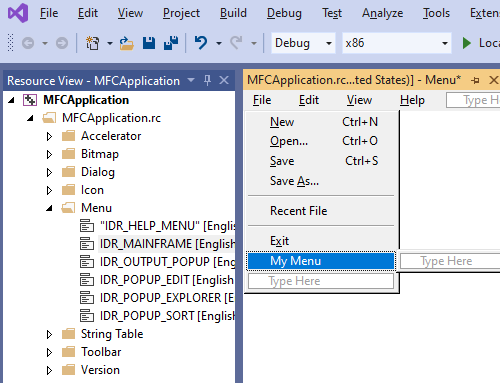500x383 pixels.
Task: Expand the Accelerator folder
Action: (49, 136)
